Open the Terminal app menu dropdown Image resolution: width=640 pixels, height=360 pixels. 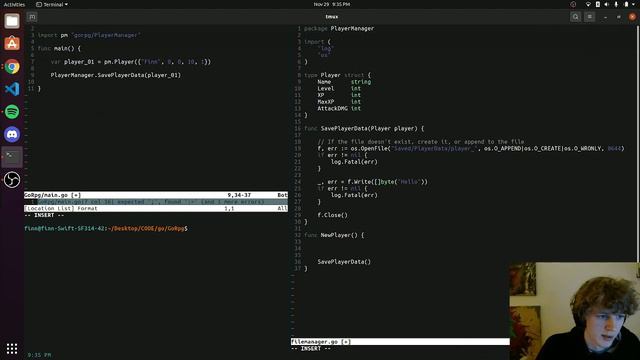click(52, 4)
